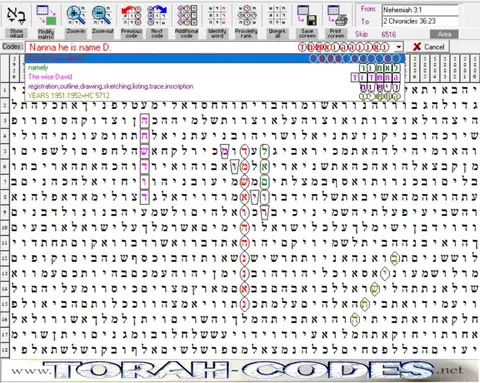Click the Show nikud icon

[16, 15]
